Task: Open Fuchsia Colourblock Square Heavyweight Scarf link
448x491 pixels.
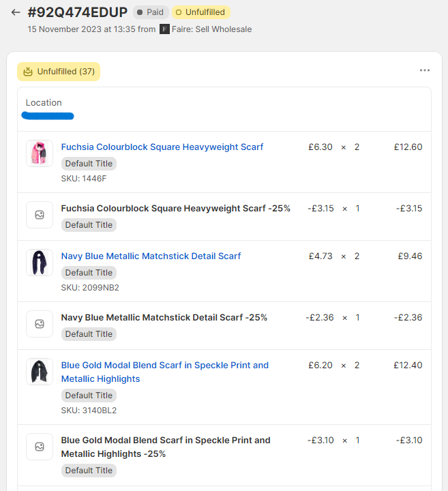Action: point(162,147)
